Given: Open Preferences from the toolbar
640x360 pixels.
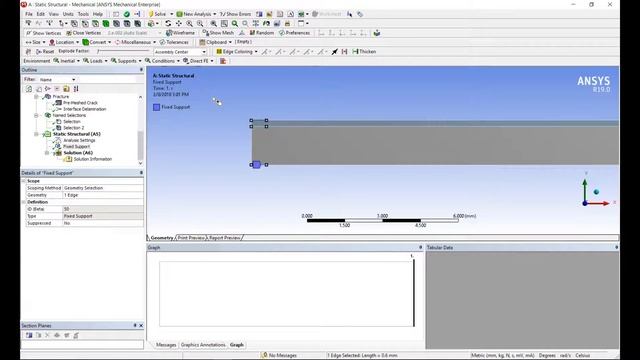Looking at the screenshot, I should pyautogui.click(x=294, y=33).
